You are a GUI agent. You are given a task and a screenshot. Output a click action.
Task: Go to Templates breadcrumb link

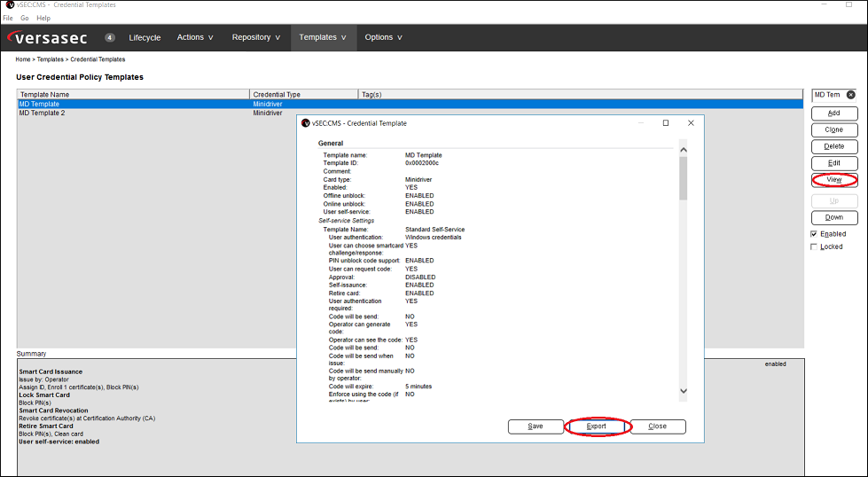pos(50,59)
